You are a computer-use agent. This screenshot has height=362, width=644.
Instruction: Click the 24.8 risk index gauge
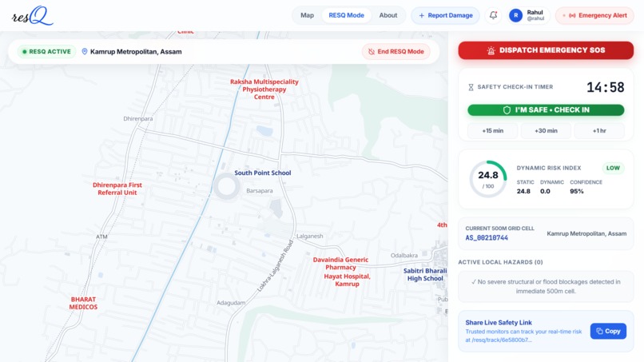[488, 179]
